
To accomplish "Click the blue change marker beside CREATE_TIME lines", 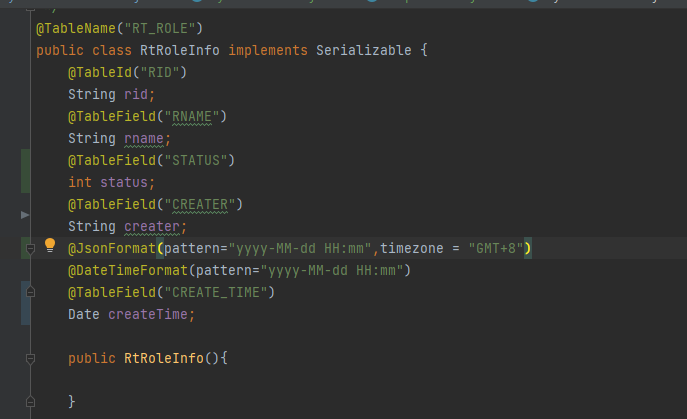I will click(x=25, y=303).
